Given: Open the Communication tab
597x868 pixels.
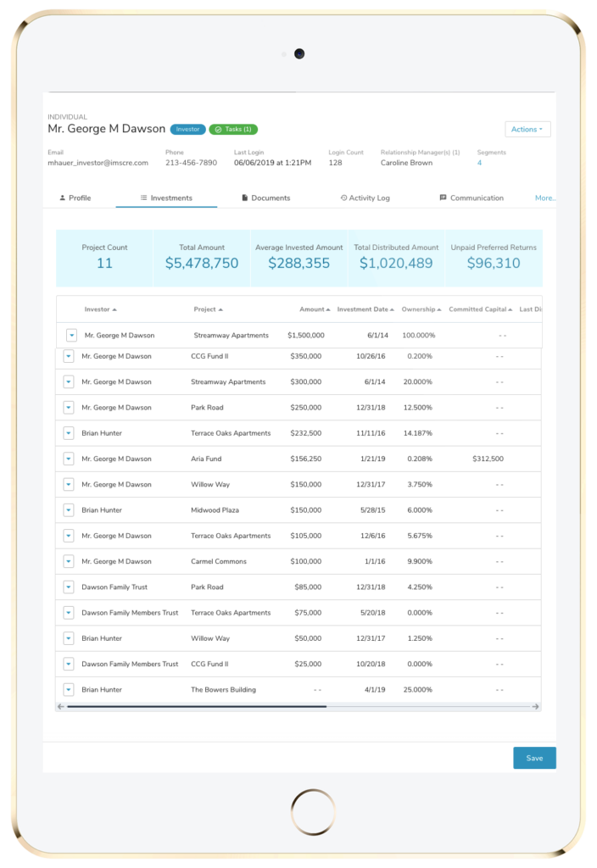Looking at the screenshot, I should 471,198.
